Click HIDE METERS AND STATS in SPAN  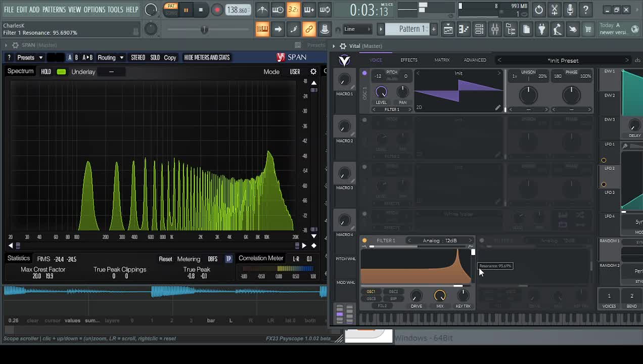[207, 58]
